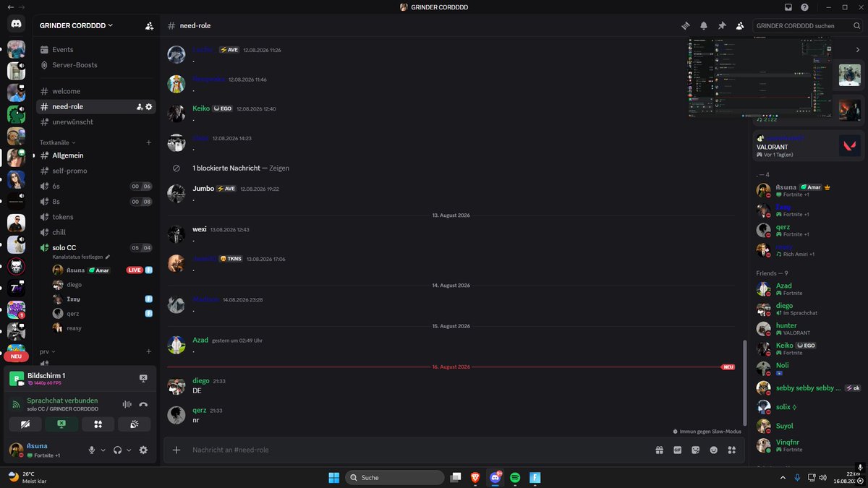
Task: Add channel plus next to Textkanäle
Action: pos(149,142)
